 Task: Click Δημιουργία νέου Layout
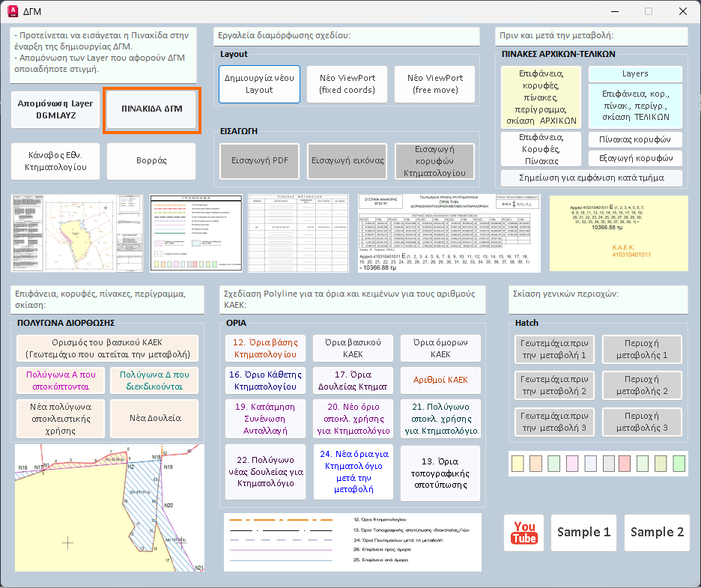[259, 84]
